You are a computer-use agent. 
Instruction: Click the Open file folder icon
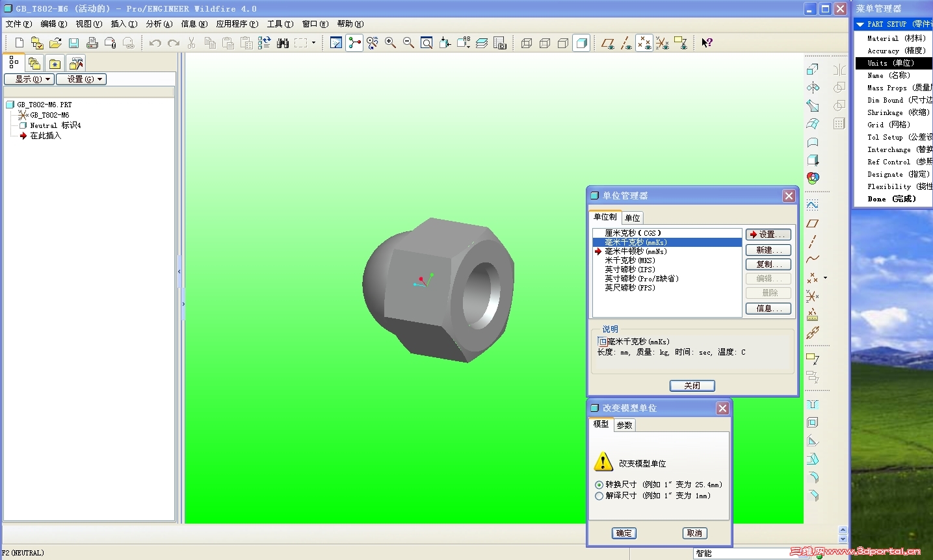click(55, 43)
